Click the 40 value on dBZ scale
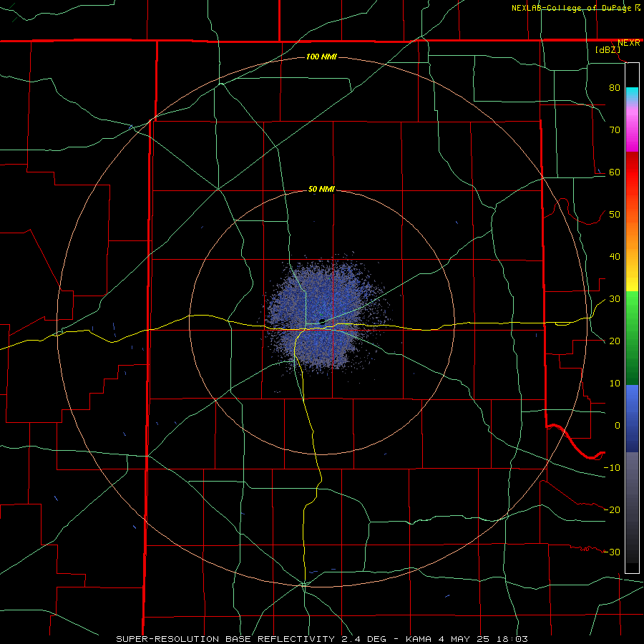Viewport: 644px width, 644px height. pos(615,257)
